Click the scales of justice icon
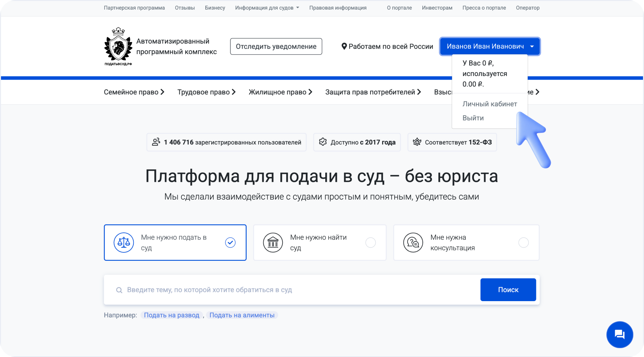Image resolution: width=644 pixels, height=357 pixels. pos(124,243)
